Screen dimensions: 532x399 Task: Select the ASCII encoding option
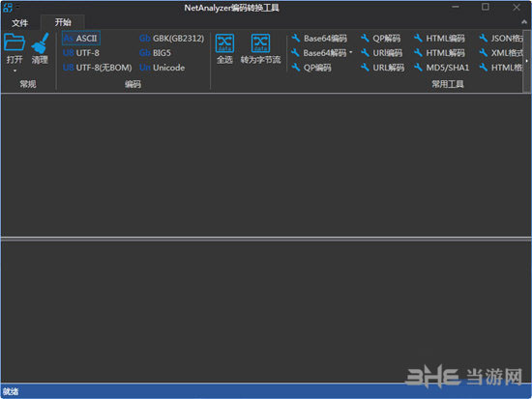pyautogui.click(x=81, y=39)
